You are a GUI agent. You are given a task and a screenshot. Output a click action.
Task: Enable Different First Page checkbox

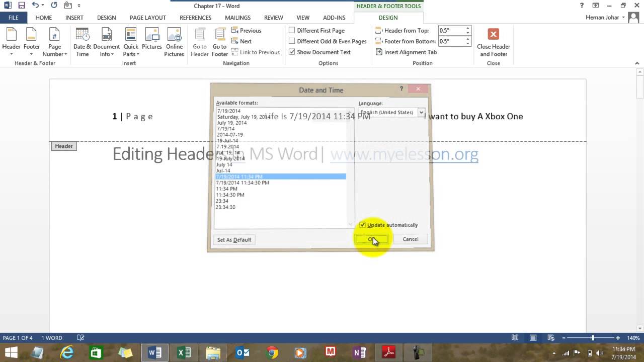pos(292,30)
